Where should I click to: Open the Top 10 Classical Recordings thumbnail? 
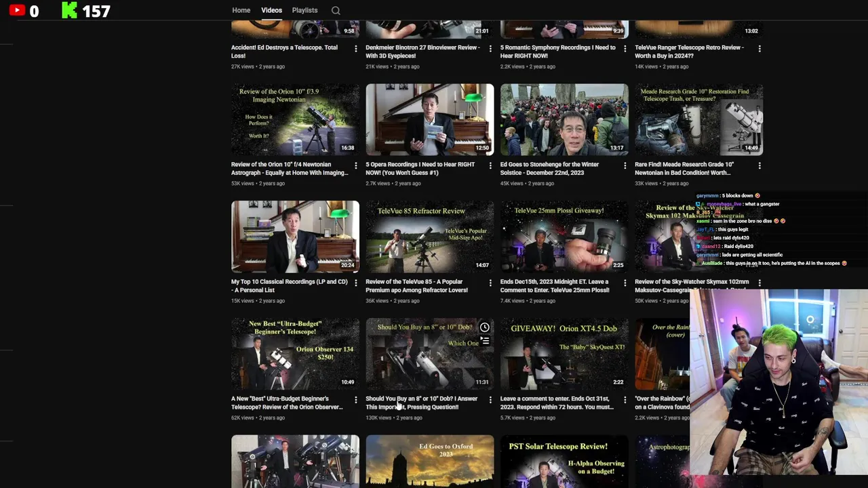tap(295, 237)
